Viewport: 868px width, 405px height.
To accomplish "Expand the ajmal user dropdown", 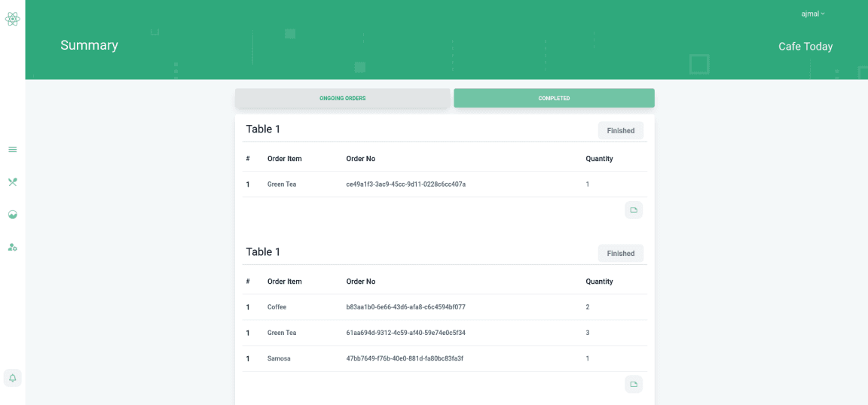I will [813, 14].
